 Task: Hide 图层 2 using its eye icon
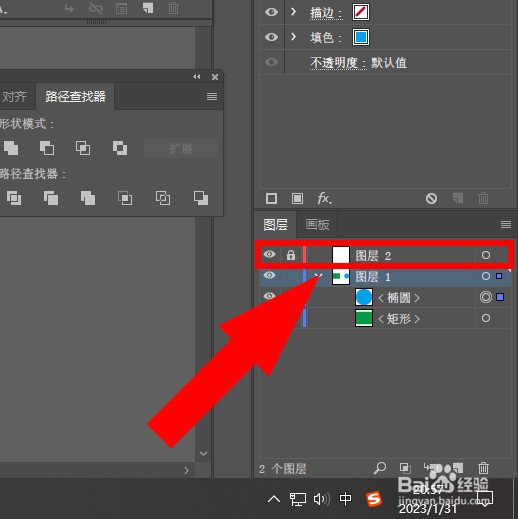coord(270,255)
